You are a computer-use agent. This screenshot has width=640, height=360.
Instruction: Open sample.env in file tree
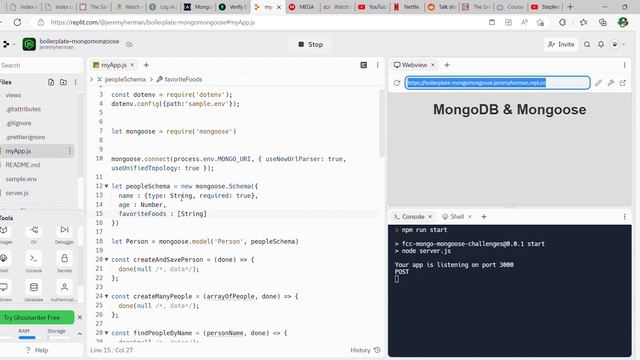point(21,179)
